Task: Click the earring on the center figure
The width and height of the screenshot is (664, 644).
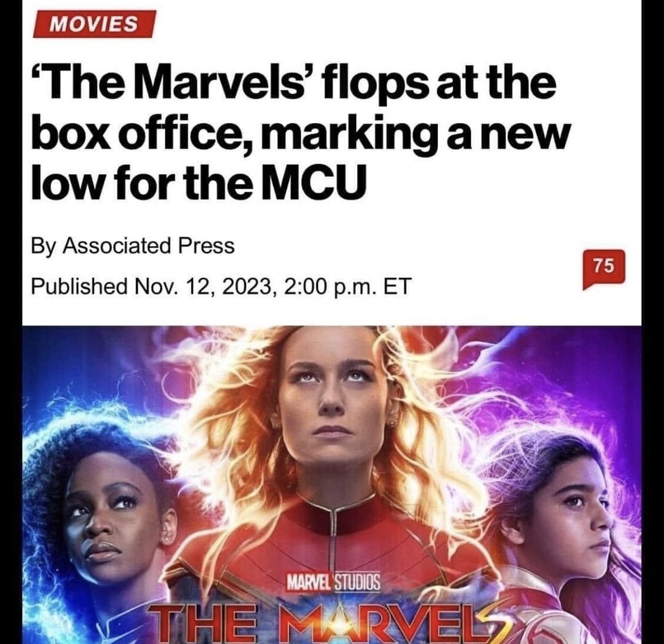Action: coord(394,421)
